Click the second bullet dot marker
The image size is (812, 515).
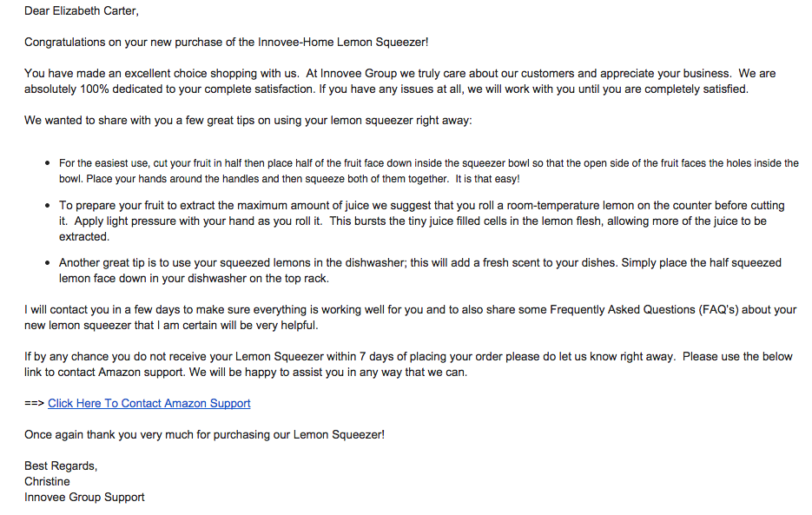tap(47, 206)
